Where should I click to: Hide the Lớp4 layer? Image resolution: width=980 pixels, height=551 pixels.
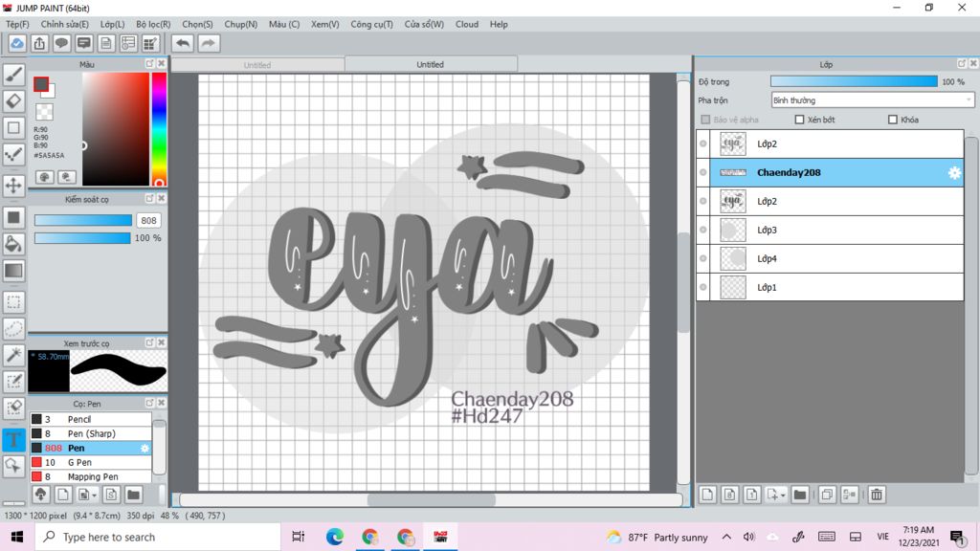[x=703, y=258]
